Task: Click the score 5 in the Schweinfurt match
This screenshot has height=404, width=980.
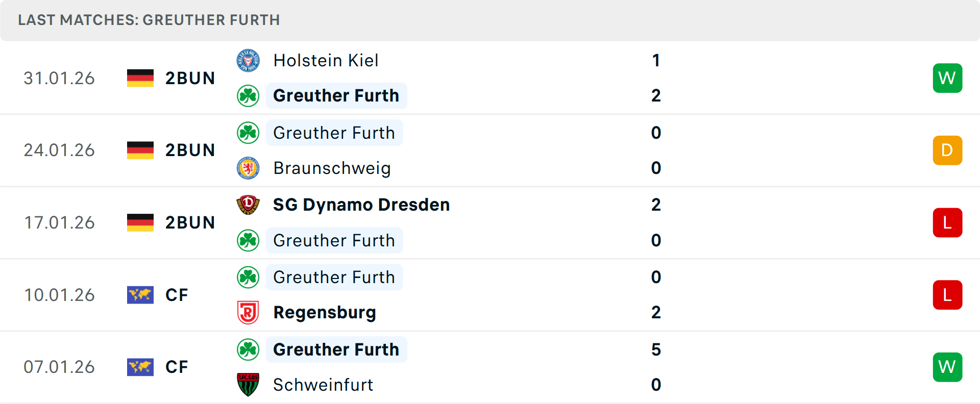Action: (x=656, y=350)
